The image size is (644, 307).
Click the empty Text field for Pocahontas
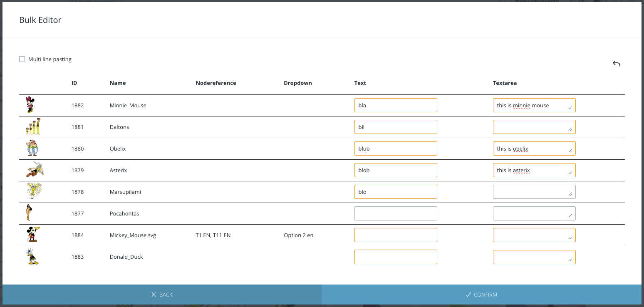396,213
